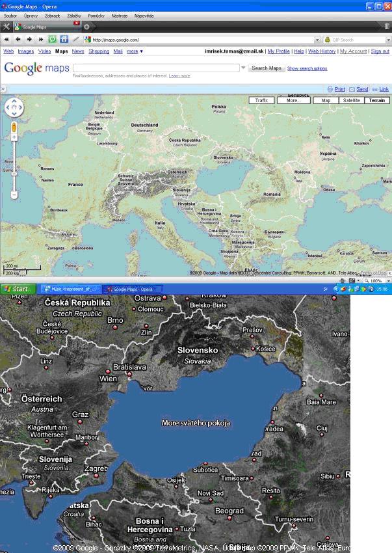Screen dimensions: 392x553
Task: Open a new tab with plus icon
Action: click(x=86, y=27)
